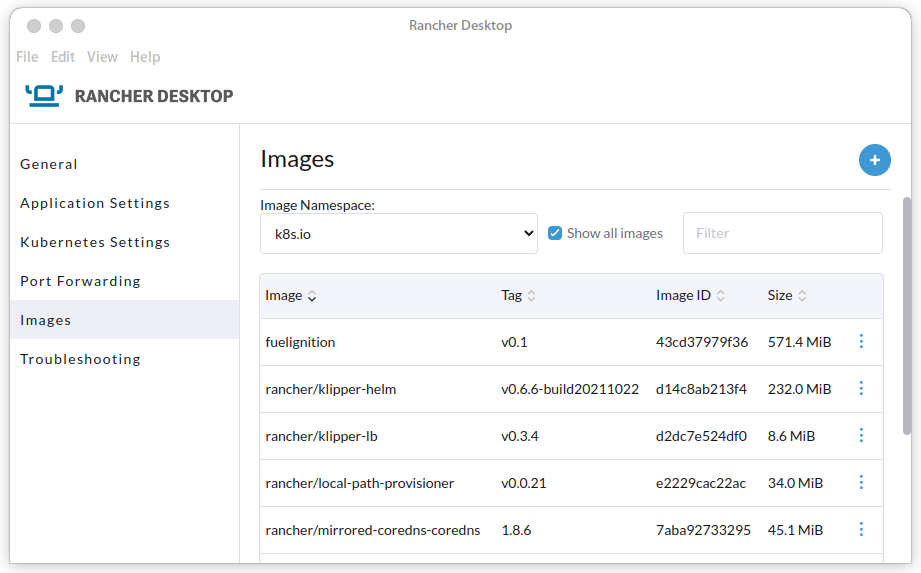Uncheck the Show all images checkbox
Screen dimensions: 921x573
click(554, 233)
